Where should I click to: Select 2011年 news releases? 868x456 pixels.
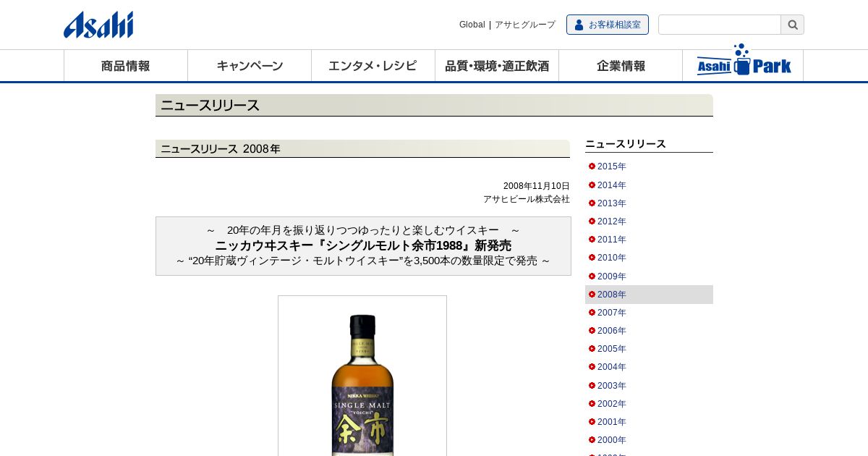coord(612,240)
